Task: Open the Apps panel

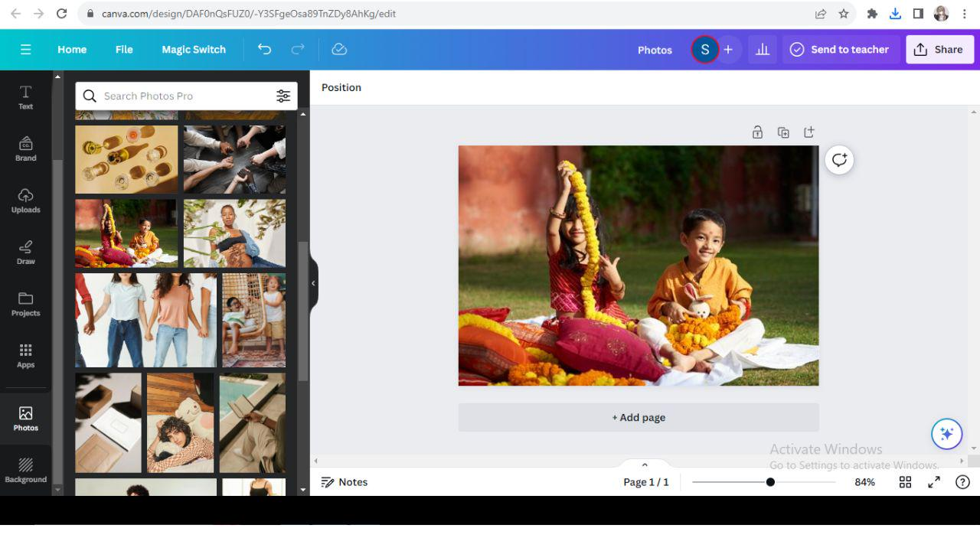Action: (x=25, y=357)
